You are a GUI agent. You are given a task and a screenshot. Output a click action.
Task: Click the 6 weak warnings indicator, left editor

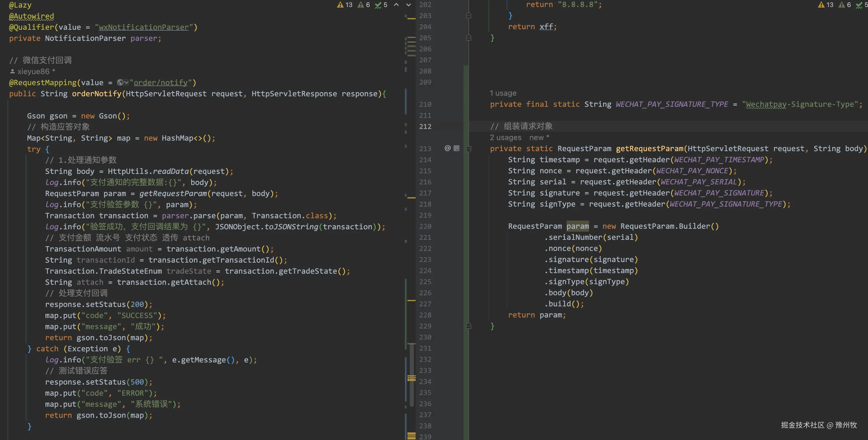coord(360,5)
